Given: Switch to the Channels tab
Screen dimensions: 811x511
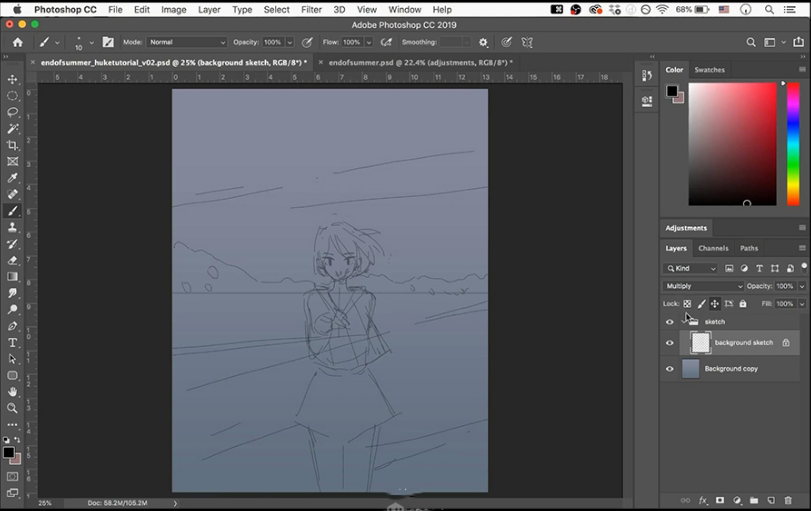Looking at the screenshot, I should click(713, 248).
